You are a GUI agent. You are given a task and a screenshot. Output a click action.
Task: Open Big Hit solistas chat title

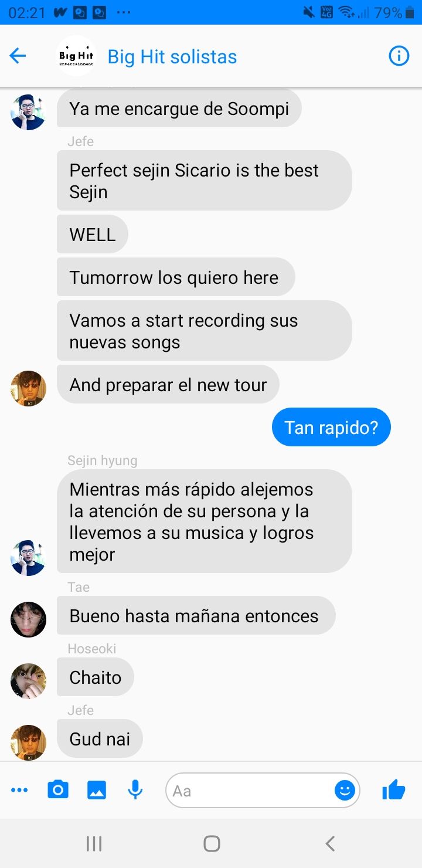172,57
